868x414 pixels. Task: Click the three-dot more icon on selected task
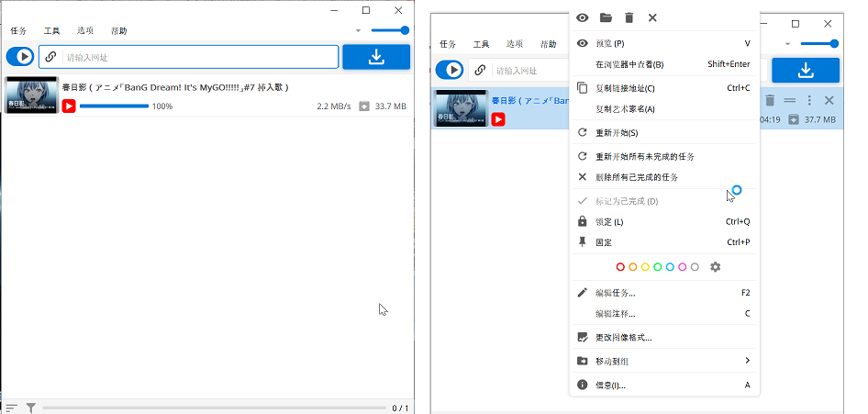coord(809,100)
